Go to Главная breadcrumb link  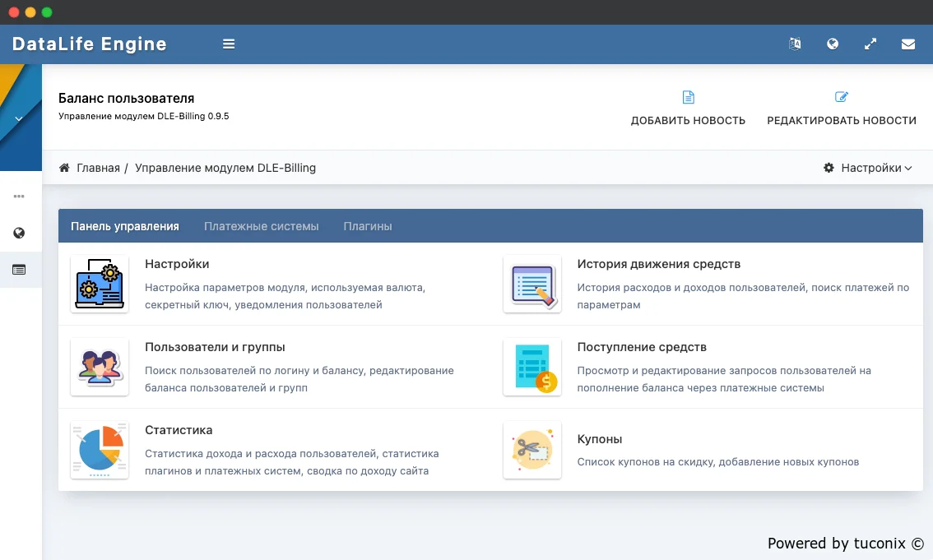click(x=98, y=168)
